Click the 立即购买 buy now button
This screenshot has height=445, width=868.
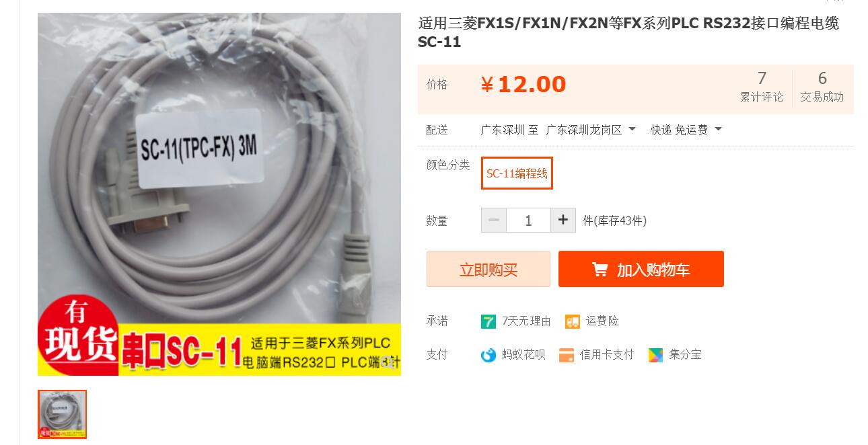click(489, 269)
